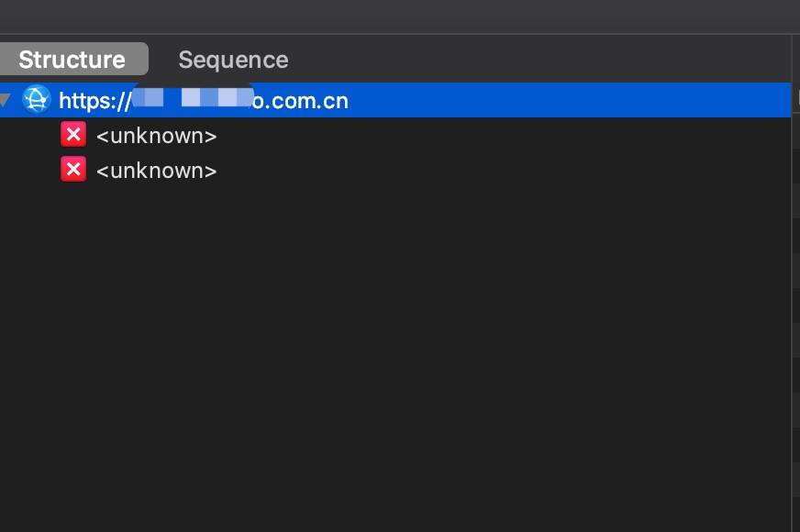The image size is (800, 532).
Task: Click the blank row area beside second <unknown>
Action: 505,171
